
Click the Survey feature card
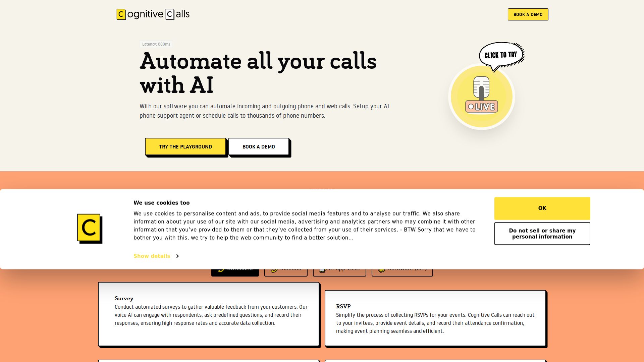pyautogui.click(x=209, y=314)
